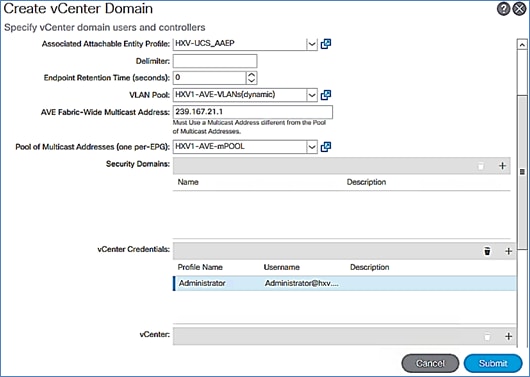Expand the VLAN Pool dropdown arrow
This screenshot has height=377, width=530.
(x=312, y=95)
